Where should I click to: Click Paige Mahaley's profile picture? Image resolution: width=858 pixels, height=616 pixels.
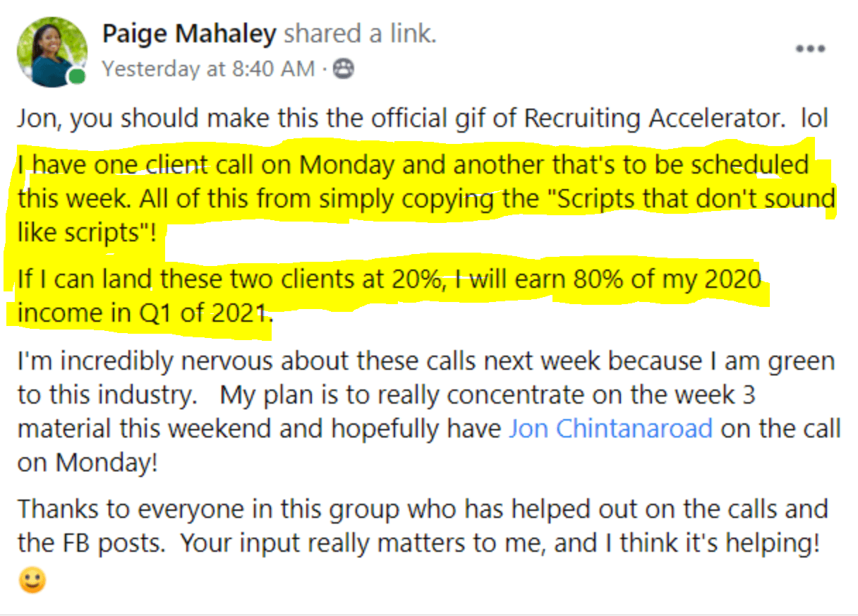point(52,52)
